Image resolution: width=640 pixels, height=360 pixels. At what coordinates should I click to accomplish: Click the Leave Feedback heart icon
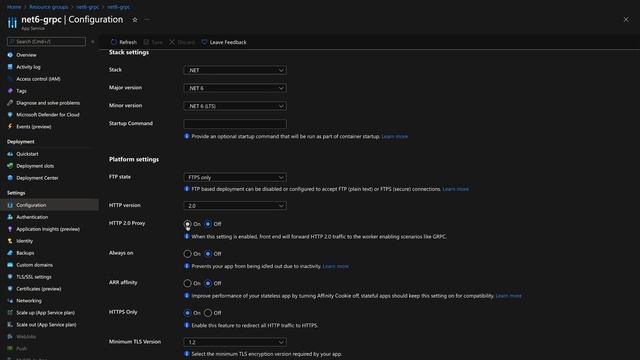coord(204,42)
